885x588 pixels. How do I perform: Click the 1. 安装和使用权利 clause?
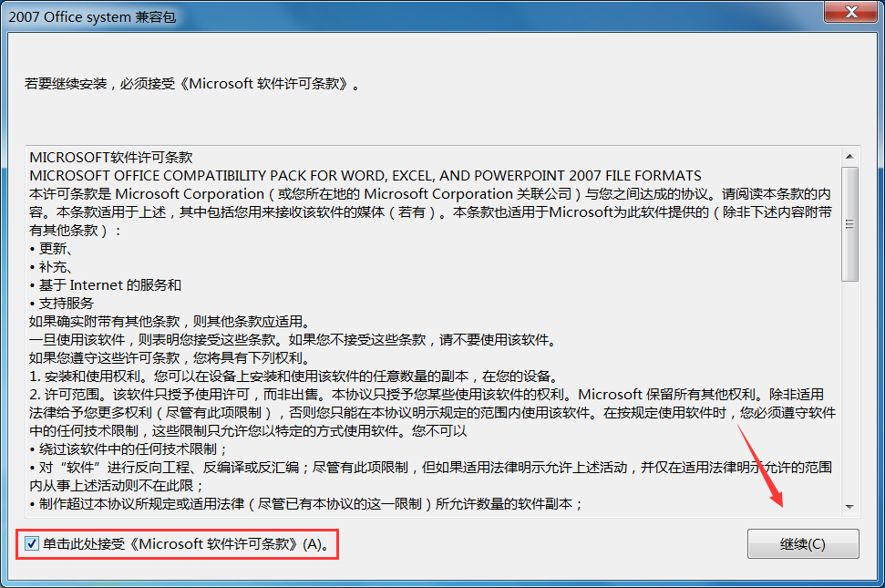(x=294, y=377)
